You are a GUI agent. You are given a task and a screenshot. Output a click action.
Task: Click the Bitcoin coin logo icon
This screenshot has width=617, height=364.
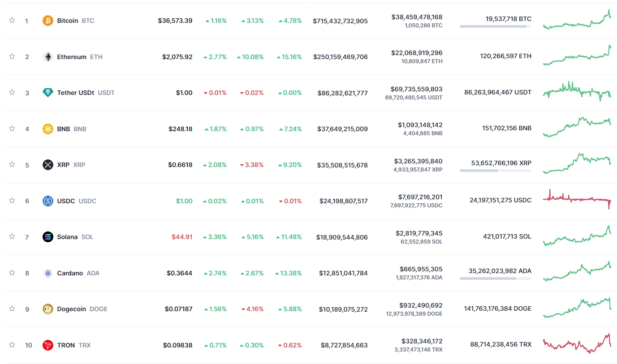47,21
